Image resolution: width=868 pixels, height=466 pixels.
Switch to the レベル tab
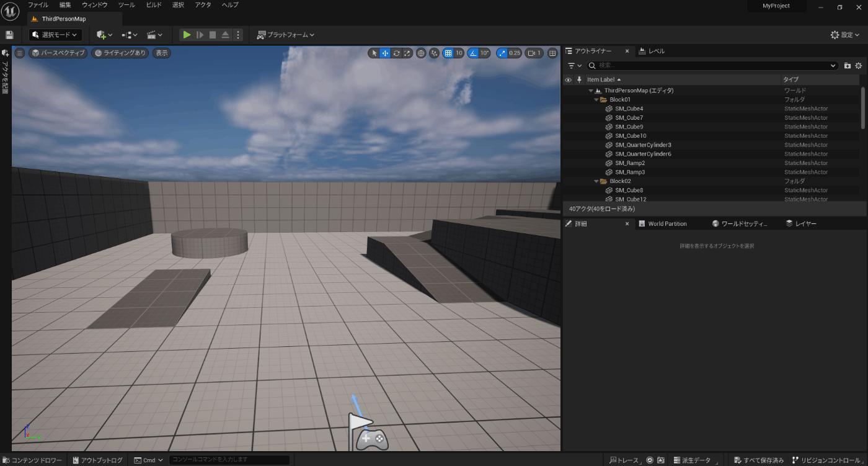[x=652, y=51]
